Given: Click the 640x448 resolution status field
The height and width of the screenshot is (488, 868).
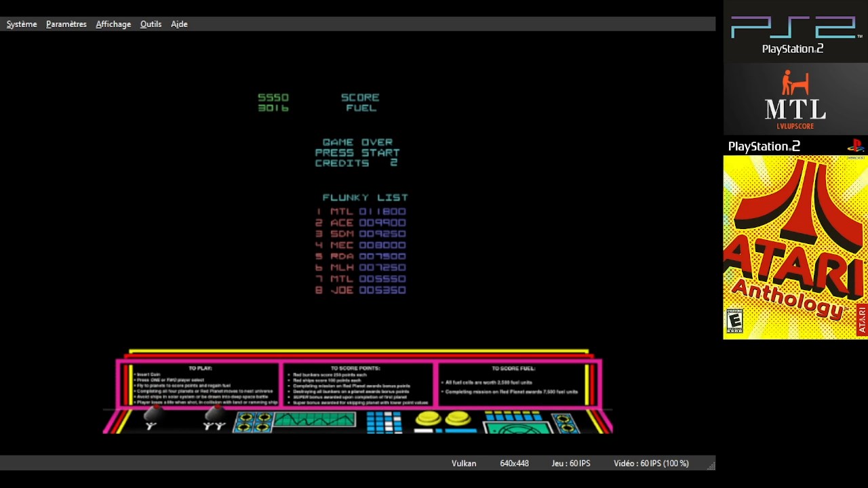Looking at the screenshot, I should [x=514, y=464].
